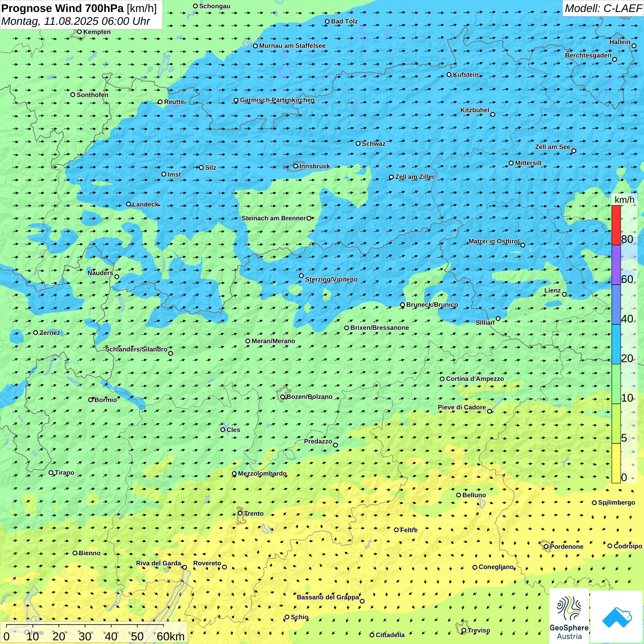Click the Nauders city label
Viewport: 644px width, 644px height.
(x=100, y=273)
